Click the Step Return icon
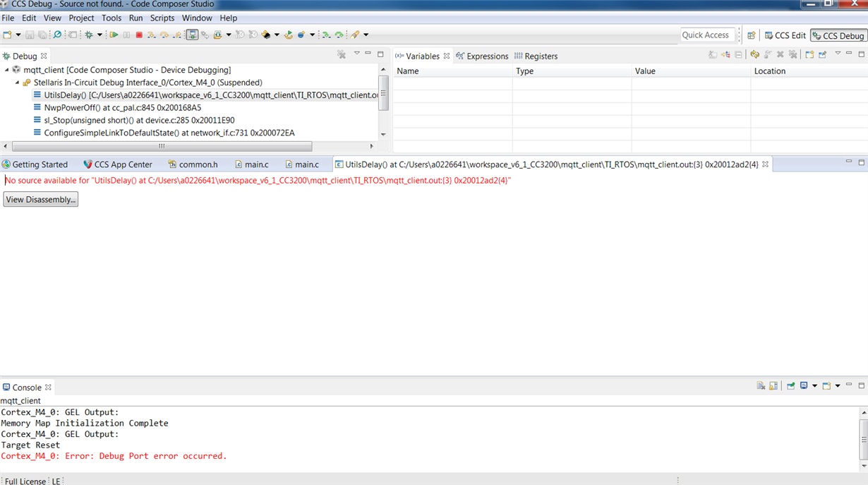Viewport: 868px width, 485px height. (177, 35)
